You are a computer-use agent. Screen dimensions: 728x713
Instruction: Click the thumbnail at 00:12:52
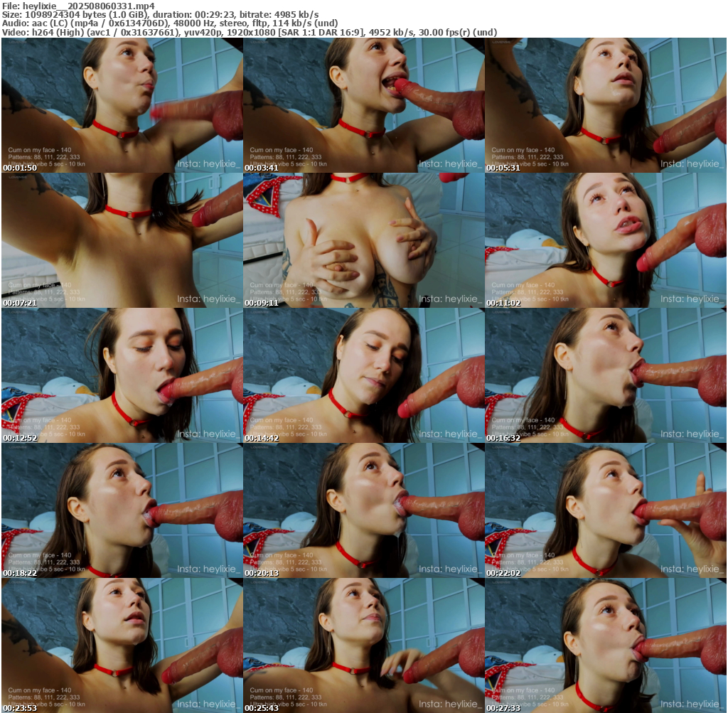122,375
